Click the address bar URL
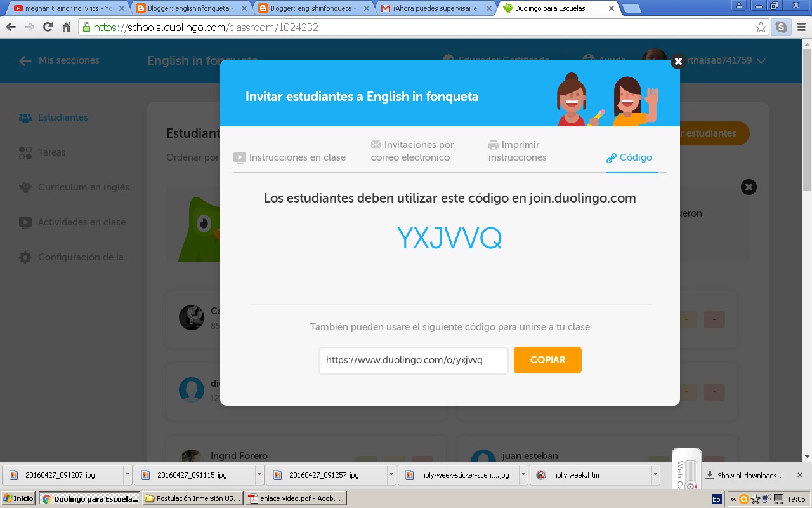 click(x=206, y=27)
